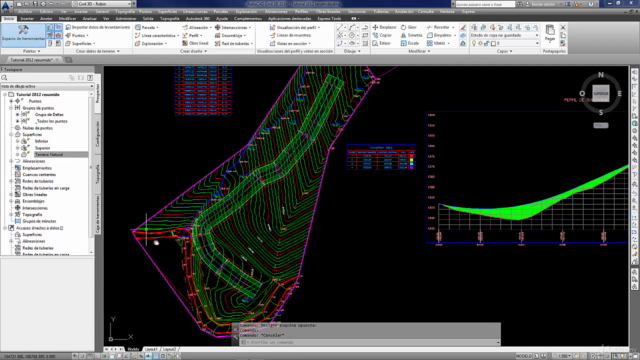
Task: Select the Simetría mirror tool
Action: click(x=411, y=36)
